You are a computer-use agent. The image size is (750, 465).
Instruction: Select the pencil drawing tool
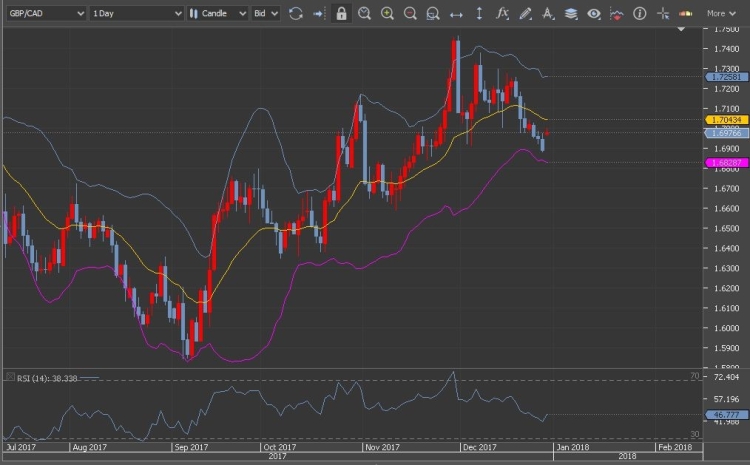click(526, 13)
